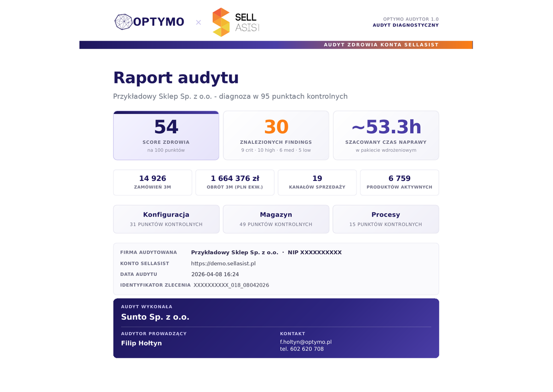Select the ~53.3h szacowany czas naprawy card

pyautogui.click(x=386, y=136)
